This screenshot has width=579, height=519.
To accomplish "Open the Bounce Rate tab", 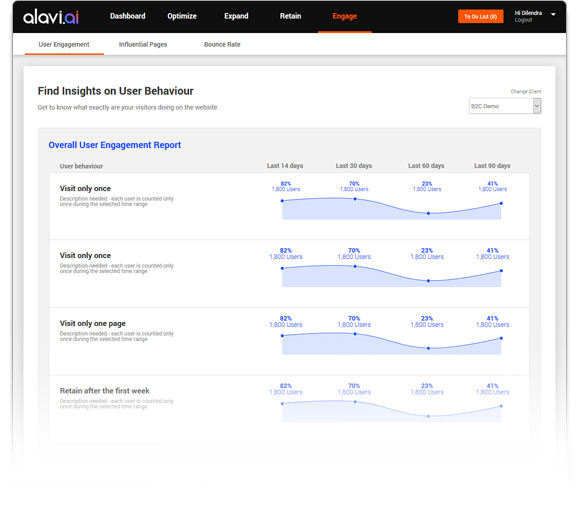I will (222, 44).
